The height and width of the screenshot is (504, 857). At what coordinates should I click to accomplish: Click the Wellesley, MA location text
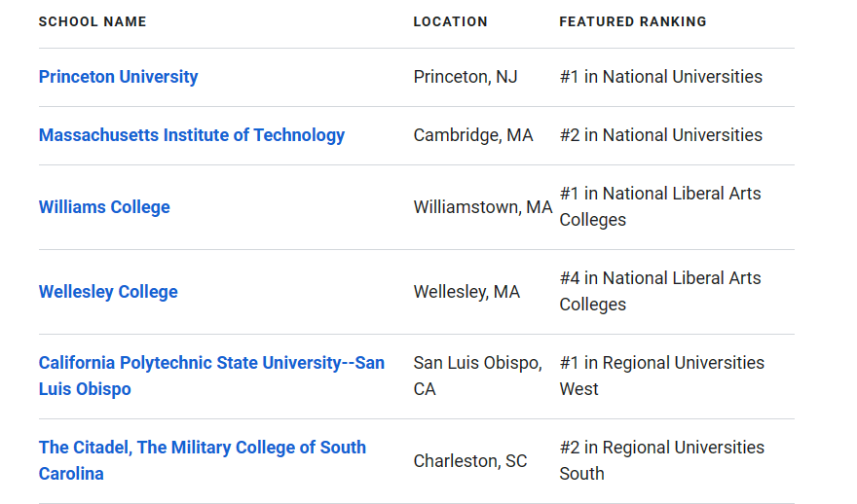click(466, 292)
